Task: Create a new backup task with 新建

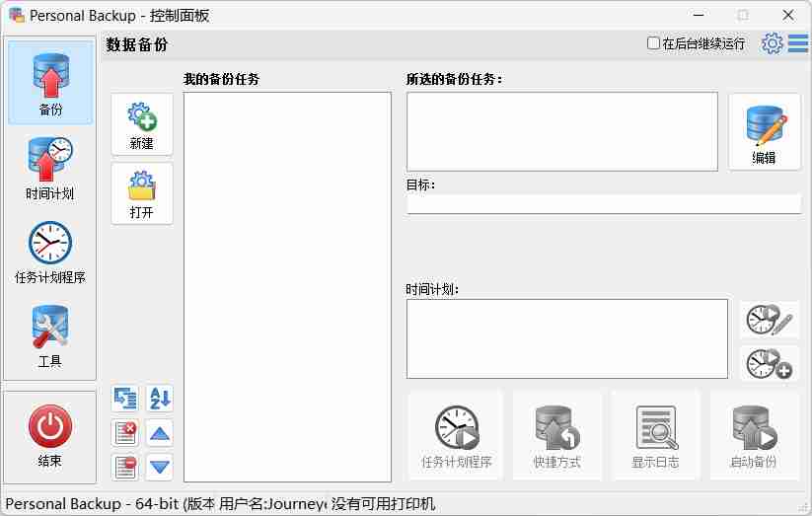Action: (x=142, y=125)
